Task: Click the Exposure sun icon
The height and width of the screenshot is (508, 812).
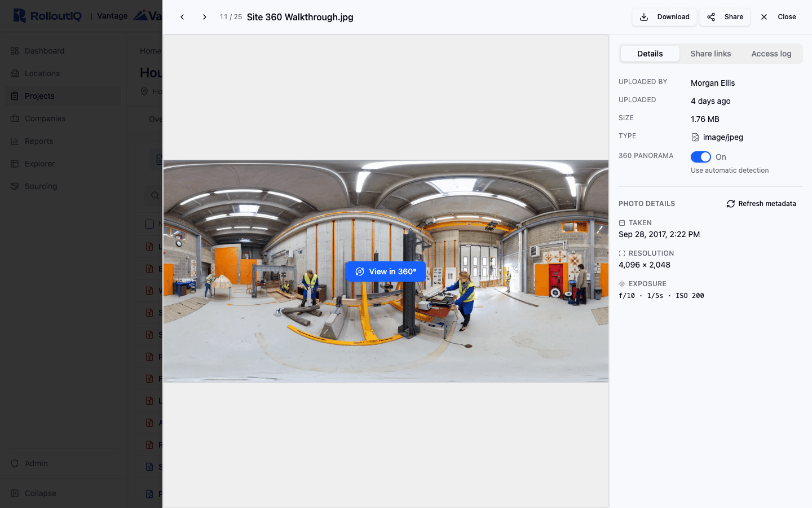Action: point(622,284)
